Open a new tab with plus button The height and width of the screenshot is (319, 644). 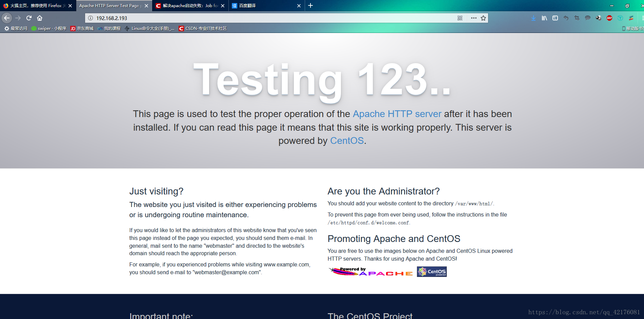[x=310, y=6]
